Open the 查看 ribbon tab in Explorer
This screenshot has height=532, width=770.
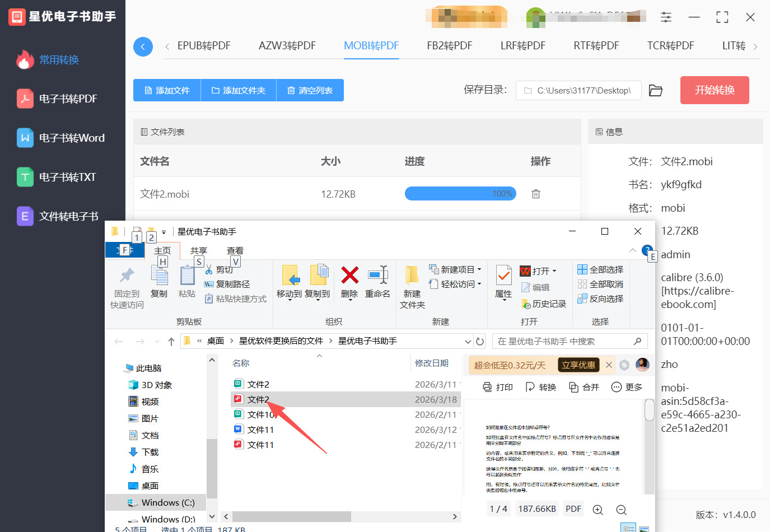[x=235, y=250]
